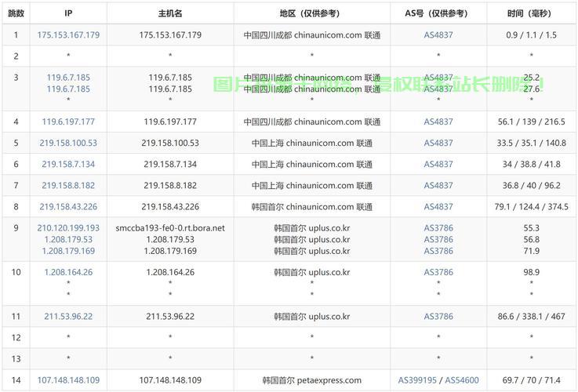
Task: Open IP link 211.53.96.22
Action: tap(68, 317)
